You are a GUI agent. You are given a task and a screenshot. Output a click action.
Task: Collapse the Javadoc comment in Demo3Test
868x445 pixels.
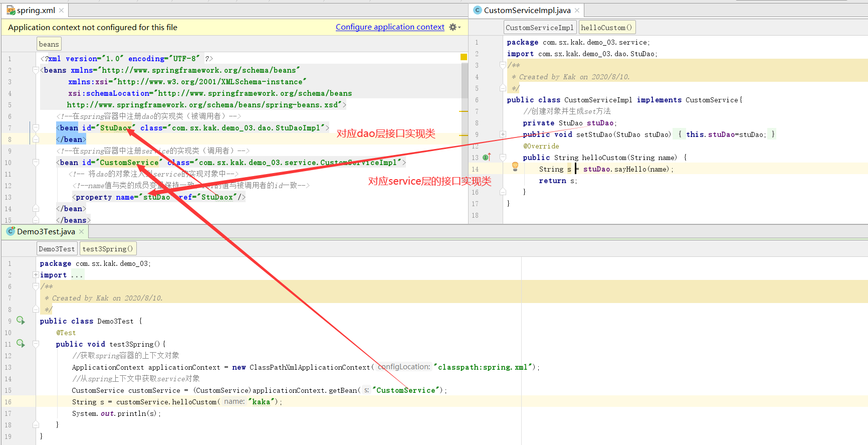(x=36, y=286)
